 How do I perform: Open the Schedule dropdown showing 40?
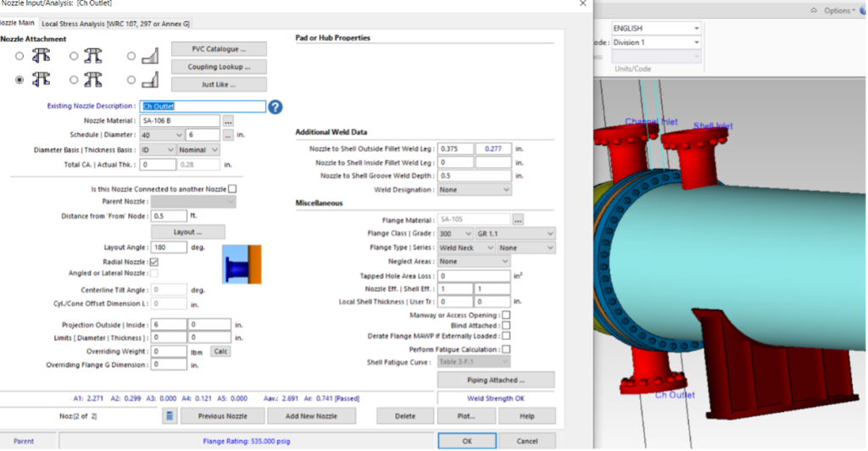(x=162, y=135)
